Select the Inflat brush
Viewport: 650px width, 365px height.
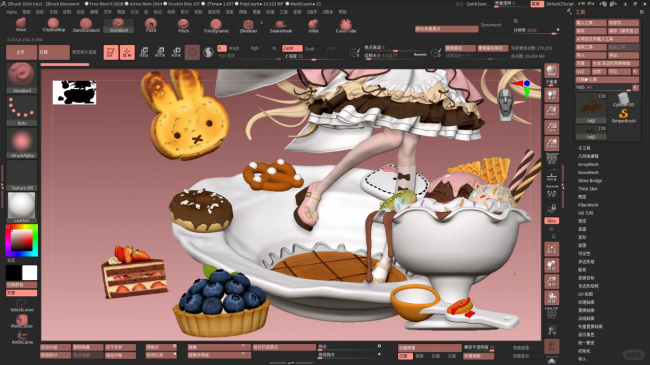pyautogui.click(x=313, y=26)
